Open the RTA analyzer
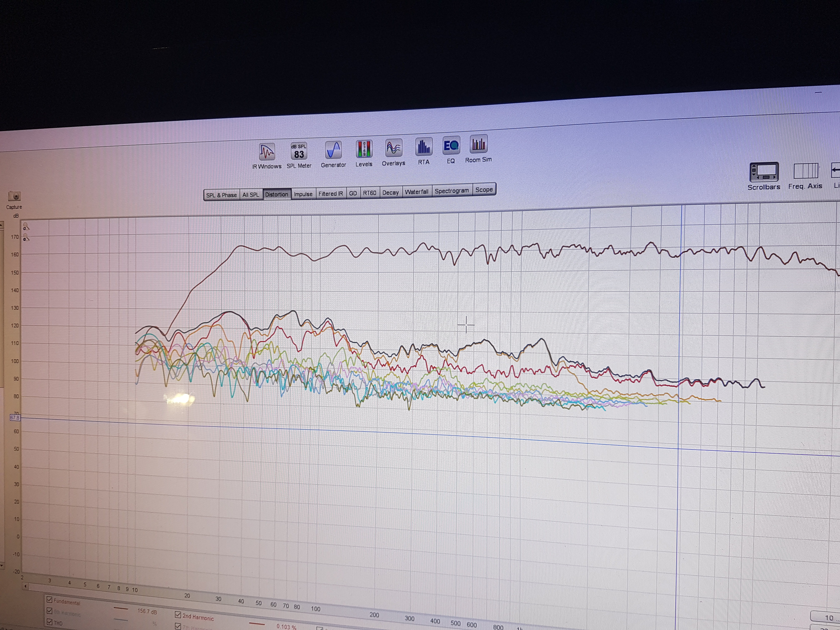 coord(424,147)
